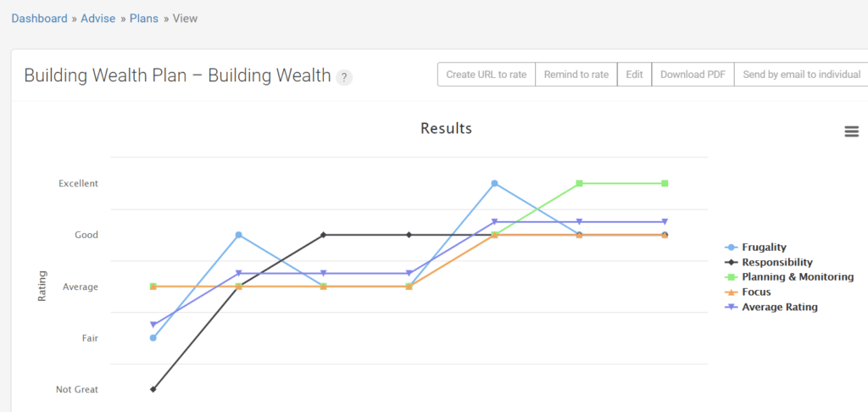Screen dimensions: 868x412
Task: Go to the Dashboard breadcrumb link
Action: coord(39,19)
